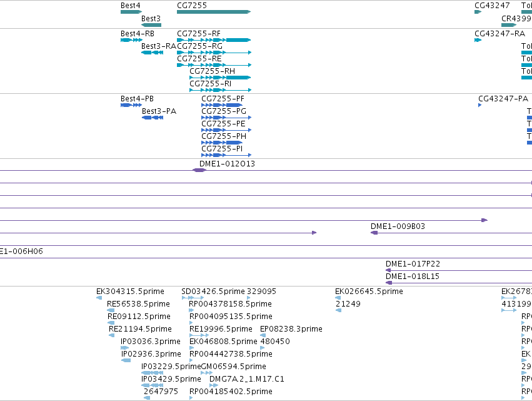Select the IP03036.3prime EST label
The image size is (532, 401).
151,342
